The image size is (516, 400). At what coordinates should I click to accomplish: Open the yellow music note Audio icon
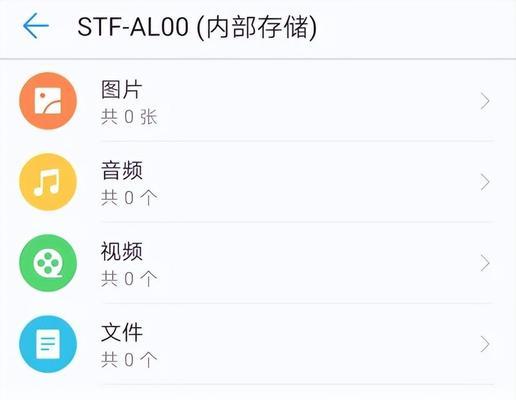coord(48,182)
